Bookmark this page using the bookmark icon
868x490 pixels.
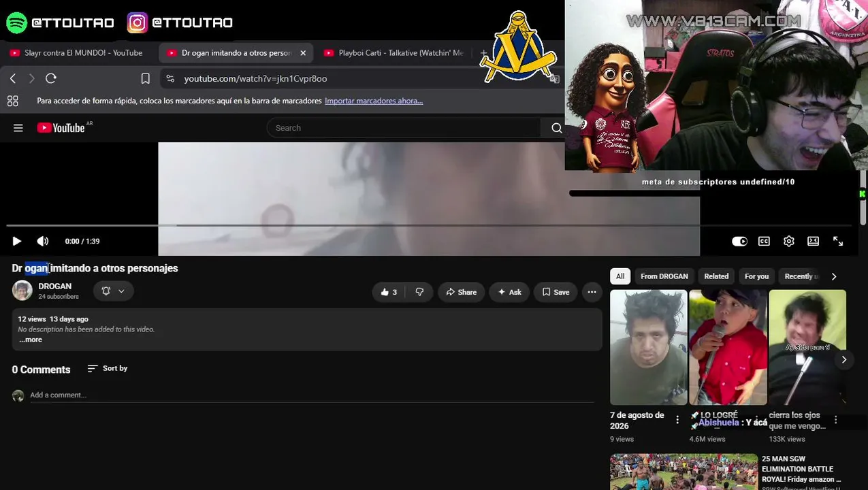point(145,78)
